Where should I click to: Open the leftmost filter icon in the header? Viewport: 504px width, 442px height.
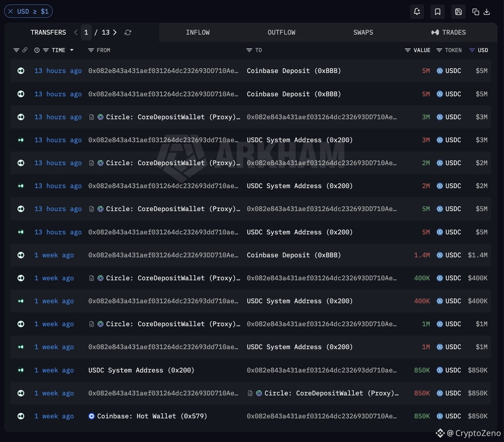(16, 50)
